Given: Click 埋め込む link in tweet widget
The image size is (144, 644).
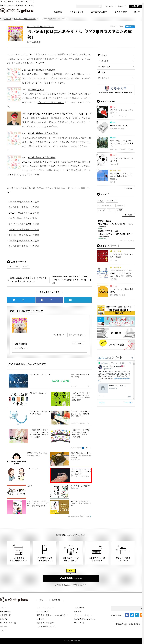Looking at the screenshot, I should [102, 402].
